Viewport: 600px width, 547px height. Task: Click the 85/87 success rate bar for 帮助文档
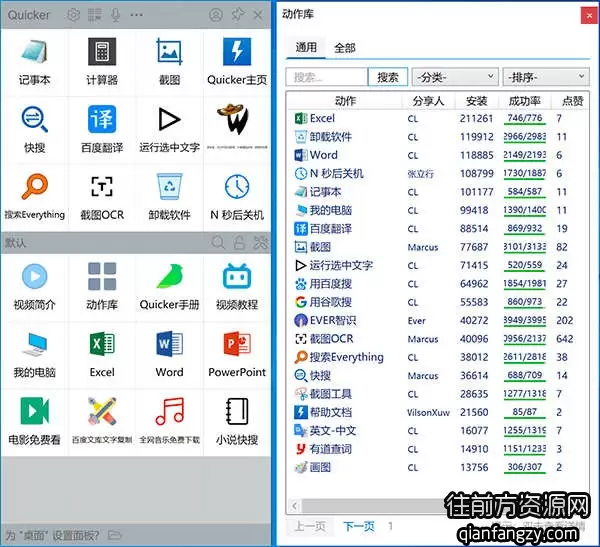click(525, 412)
